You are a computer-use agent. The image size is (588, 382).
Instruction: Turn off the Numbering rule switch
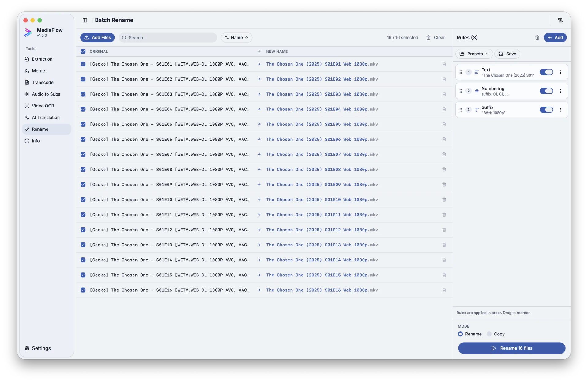(x=546, y=91)
